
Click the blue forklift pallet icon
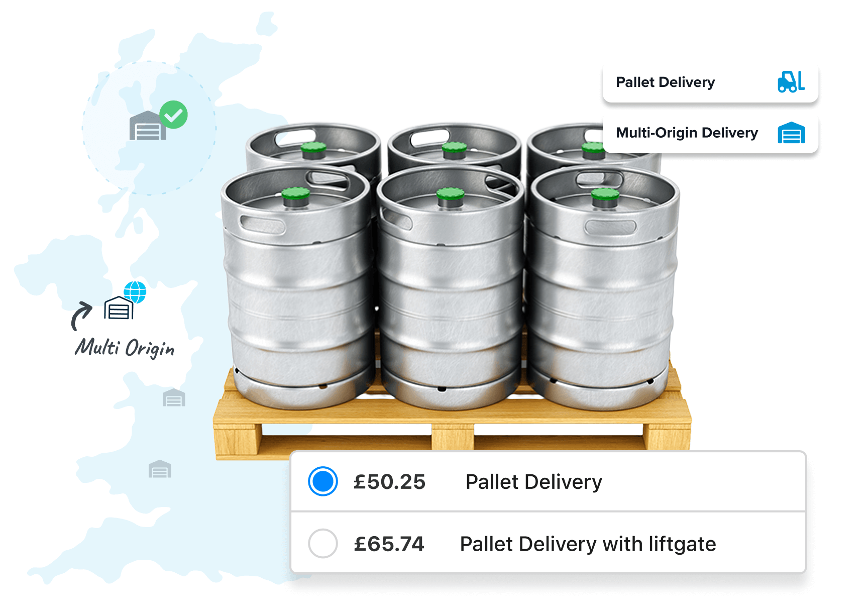coord(791,82)
